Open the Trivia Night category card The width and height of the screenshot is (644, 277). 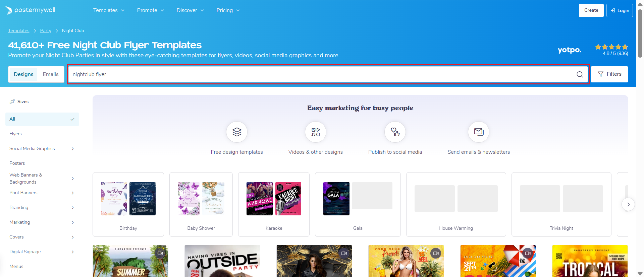[x=561, y=205]
